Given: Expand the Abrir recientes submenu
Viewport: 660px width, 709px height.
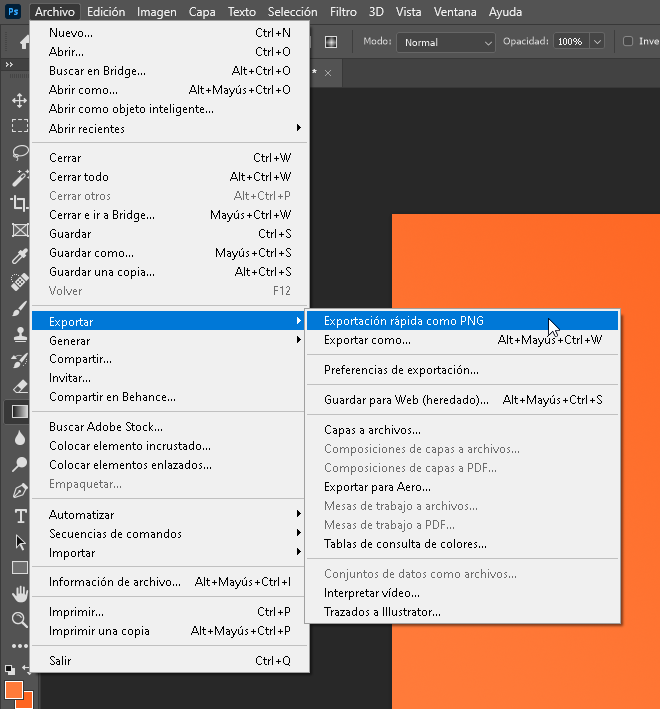Looking at the screenshot, I should pos(170,128).
